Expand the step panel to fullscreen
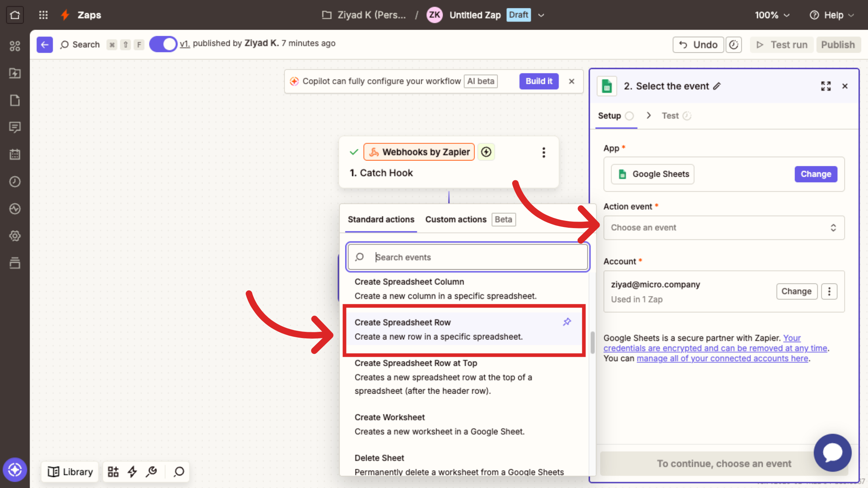Viewport: 868px width, 488px height. (826, 86)
